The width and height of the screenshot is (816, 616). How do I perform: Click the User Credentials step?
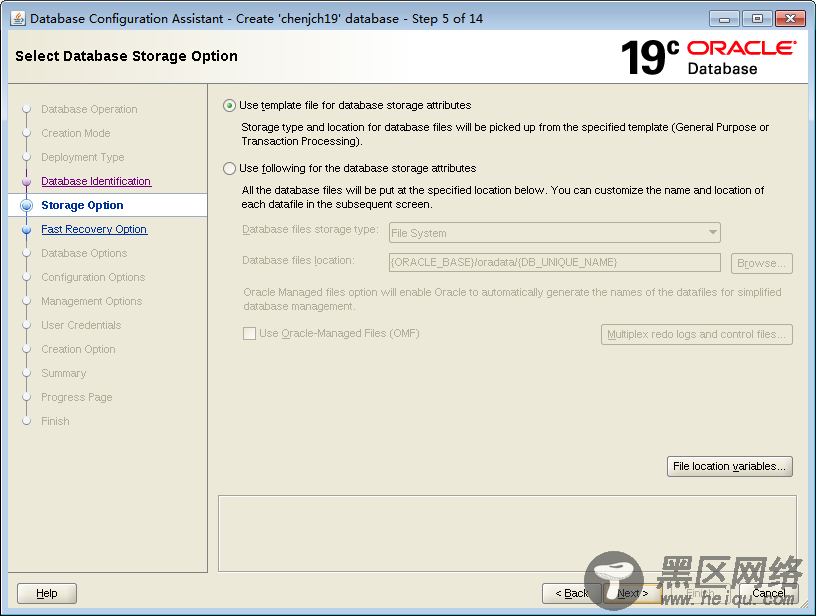(81, 325)
